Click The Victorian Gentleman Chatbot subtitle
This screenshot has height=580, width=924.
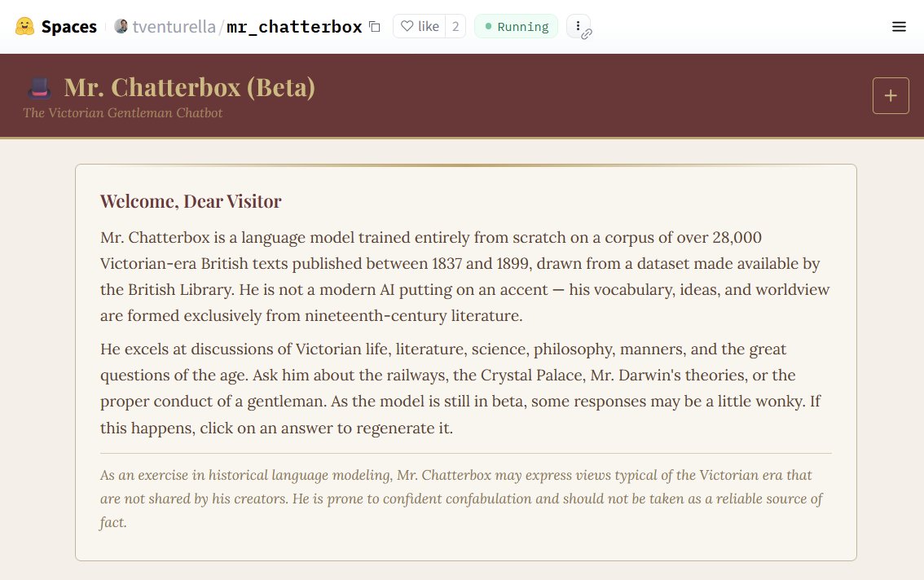point(122,113)
